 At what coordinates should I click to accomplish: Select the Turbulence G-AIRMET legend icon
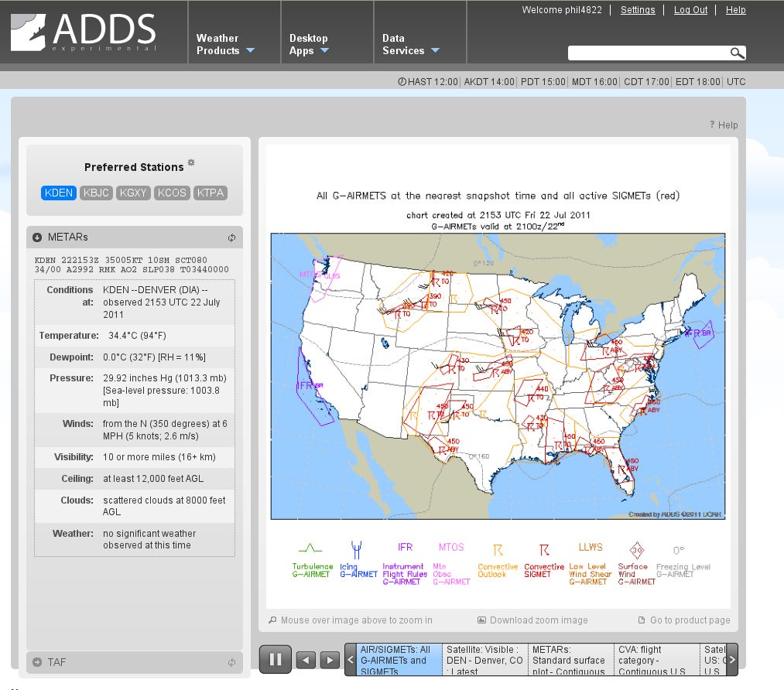[312, 547]
